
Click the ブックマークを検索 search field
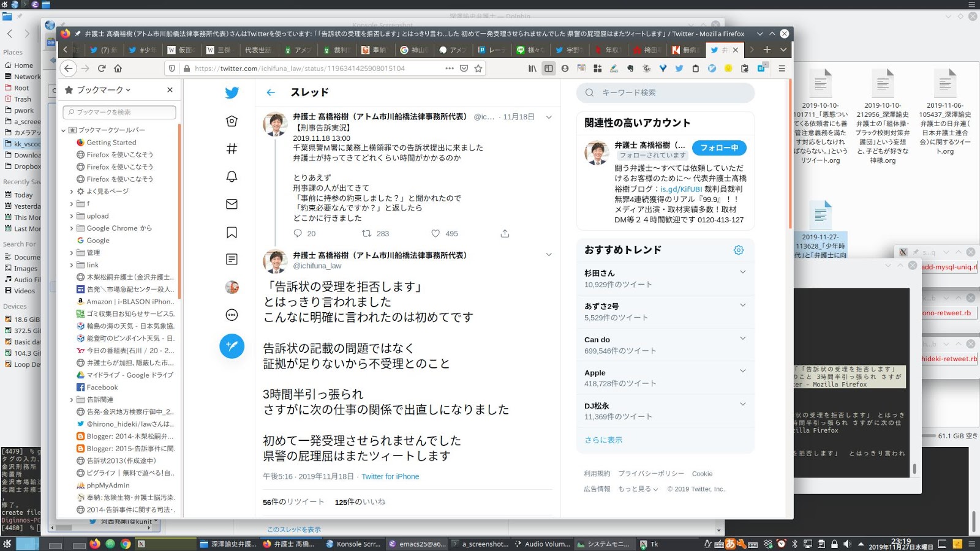119,112
